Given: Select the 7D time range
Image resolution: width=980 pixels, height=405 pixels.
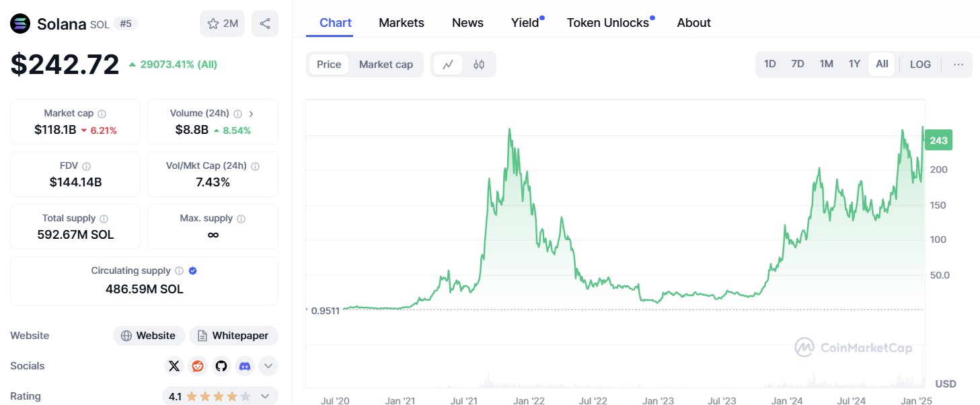Looking at the screenshot, I should (798, 64).
